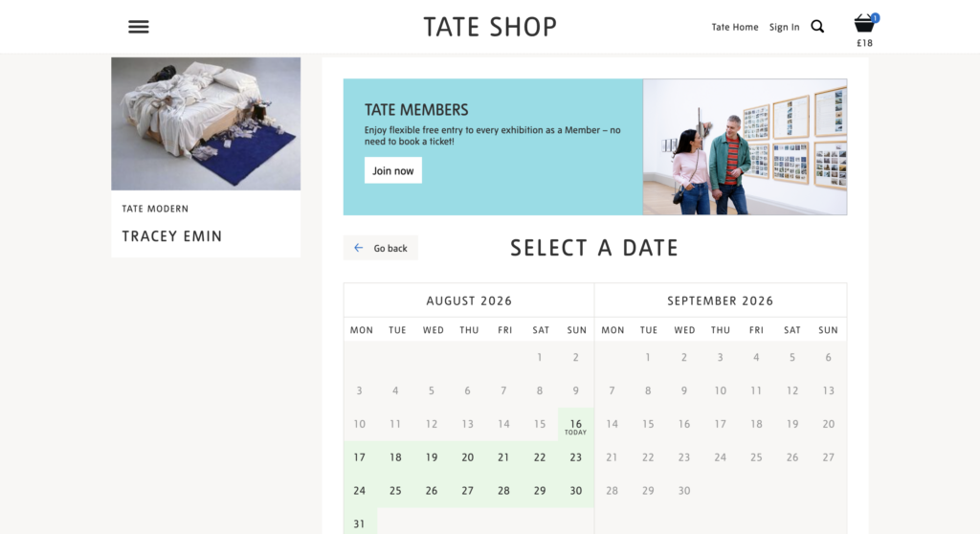980x534 pixels.
Task: Click August 1 on the calendar
Action: coord(540,358)
